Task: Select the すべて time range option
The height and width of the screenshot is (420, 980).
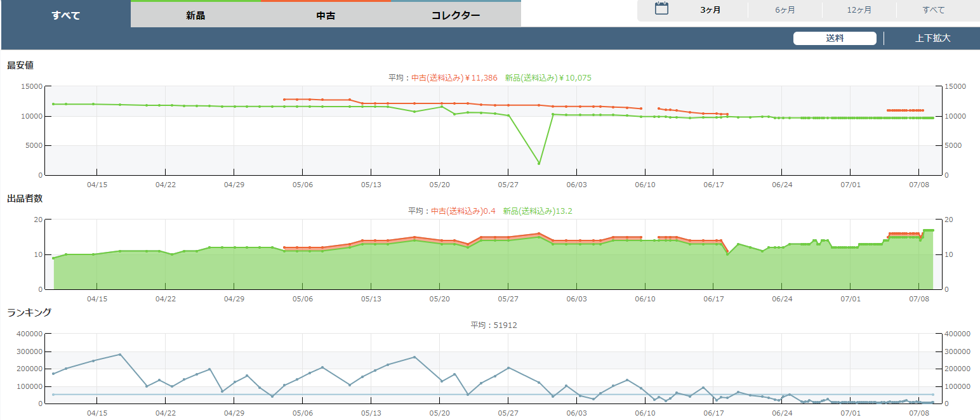Action: [x=933, y=10]
